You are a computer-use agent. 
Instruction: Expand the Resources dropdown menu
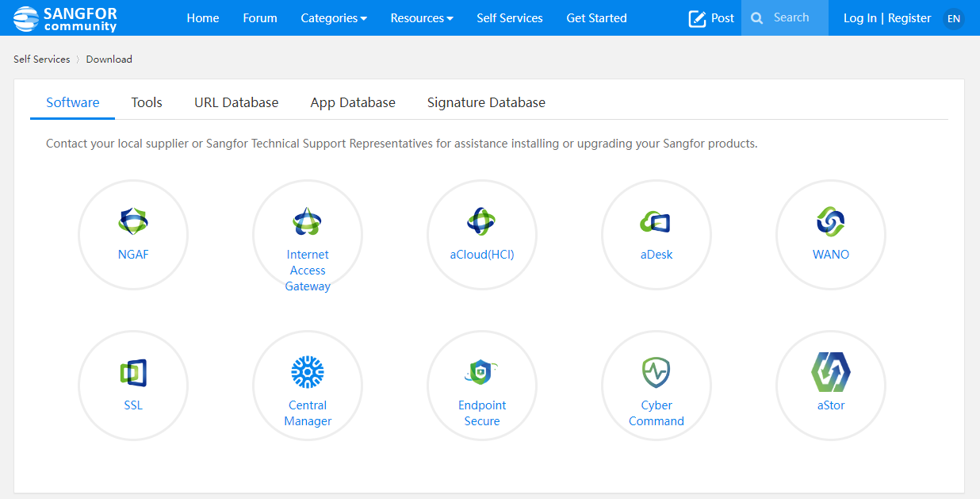click(422, 18)
